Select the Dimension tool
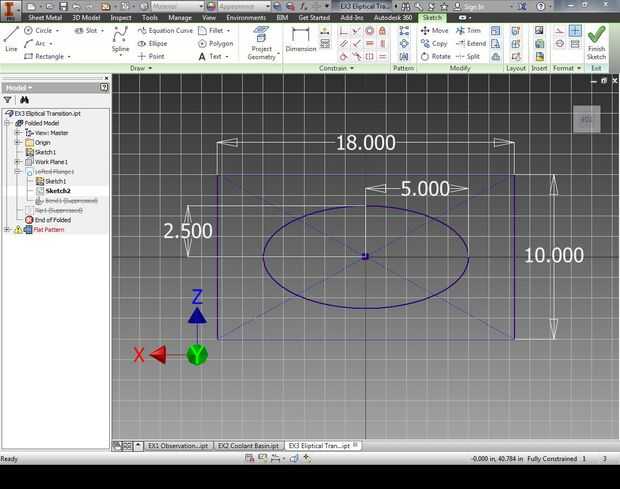Viewport: 620px width, 489px height. (x=301, y=39)
